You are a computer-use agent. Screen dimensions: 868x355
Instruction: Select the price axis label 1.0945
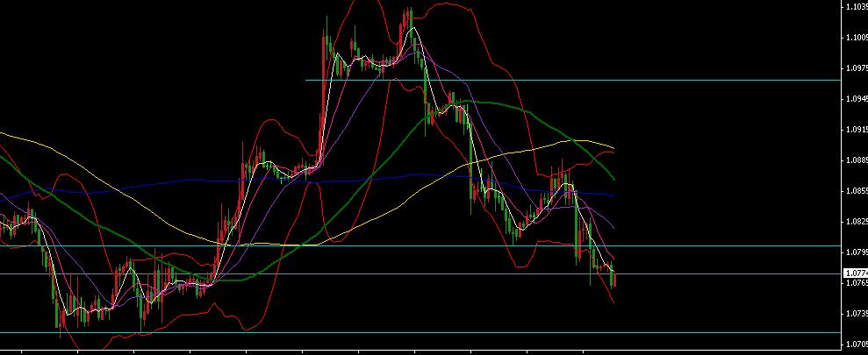[x=857, y=99]
